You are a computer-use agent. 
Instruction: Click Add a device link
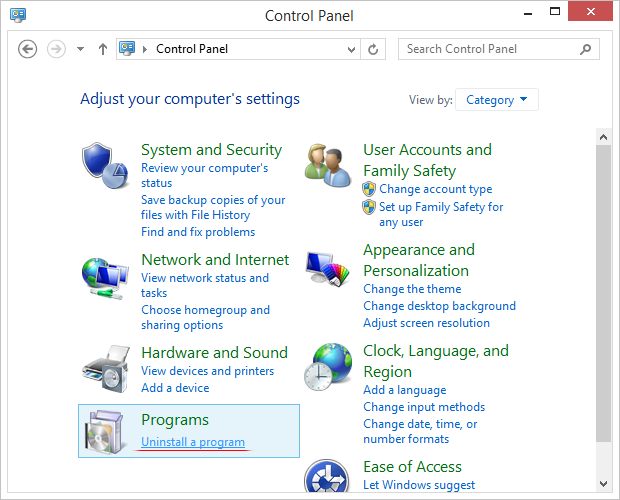coord(175,388)
